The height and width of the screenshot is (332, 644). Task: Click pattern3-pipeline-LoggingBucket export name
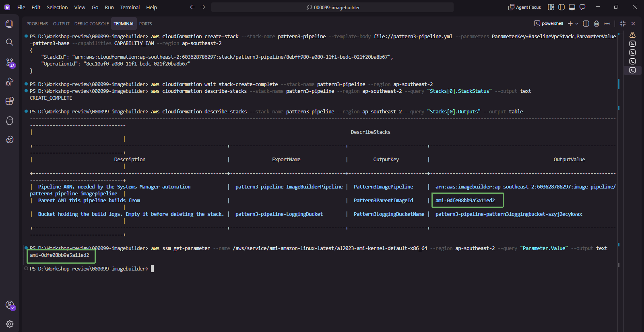point(279,214)
